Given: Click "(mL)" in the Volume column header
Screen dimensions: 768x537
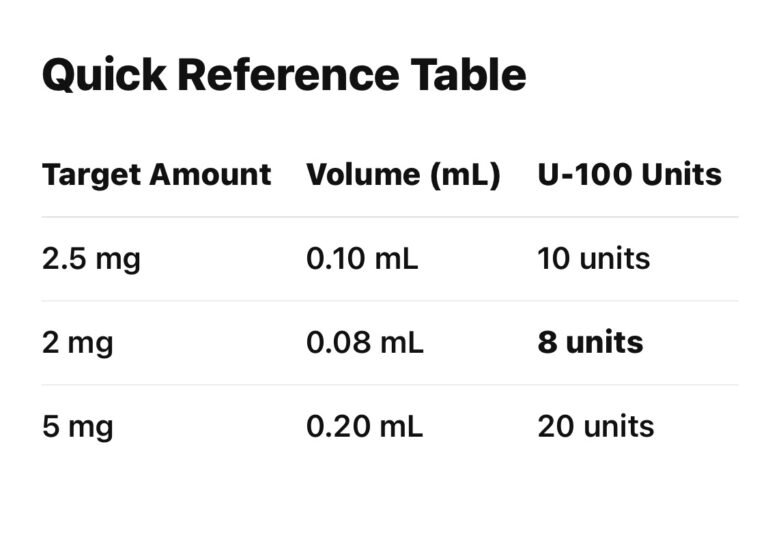Looking at the screenshot, I should point(464,175).
